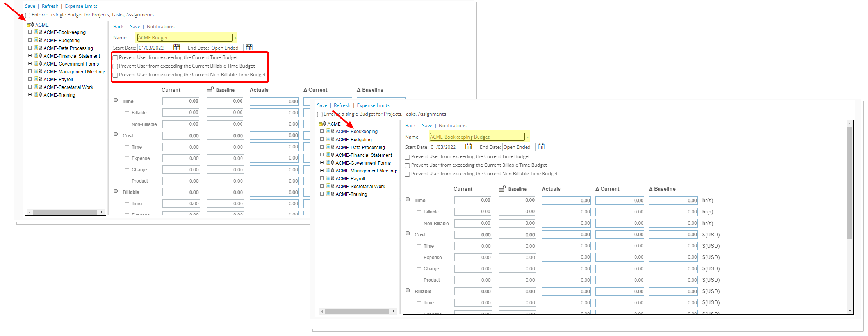
Task: Click Save link beside Back, ACME Budget panel
Action: pos(135,27)
